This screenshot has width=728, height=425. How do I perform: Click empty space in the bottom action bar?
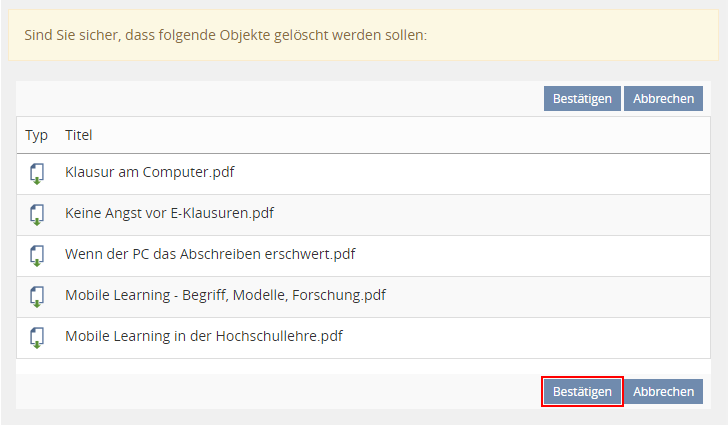click(280, 392)
